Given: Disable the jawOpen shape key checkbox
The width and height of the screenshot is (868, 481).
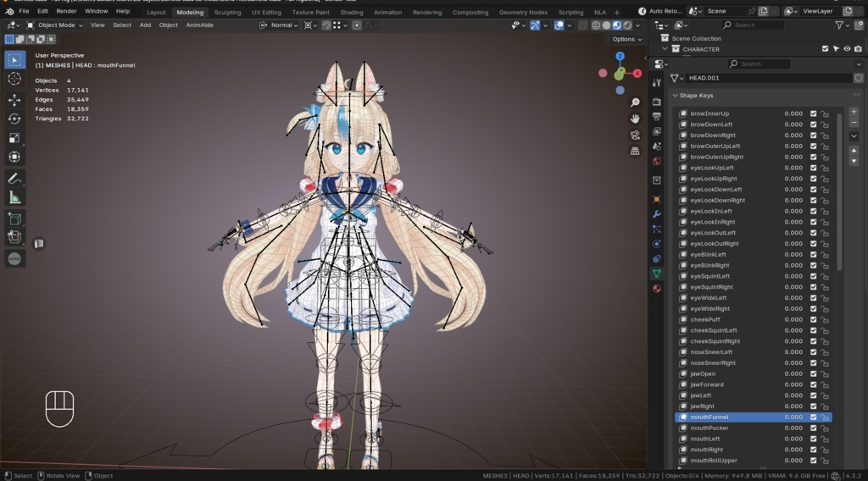Looking at the screenshot, I should (x=813, y=373).
